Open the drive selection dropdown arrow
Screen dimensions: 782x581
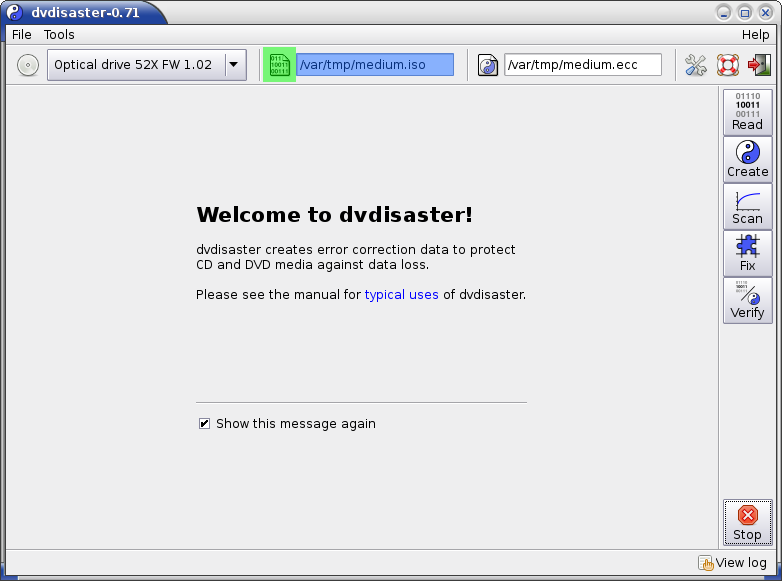(x=233, y=65)
